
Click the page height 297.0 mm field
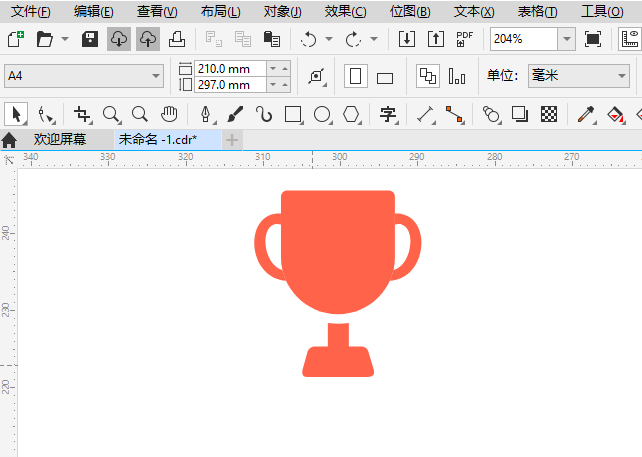point(230,85)
